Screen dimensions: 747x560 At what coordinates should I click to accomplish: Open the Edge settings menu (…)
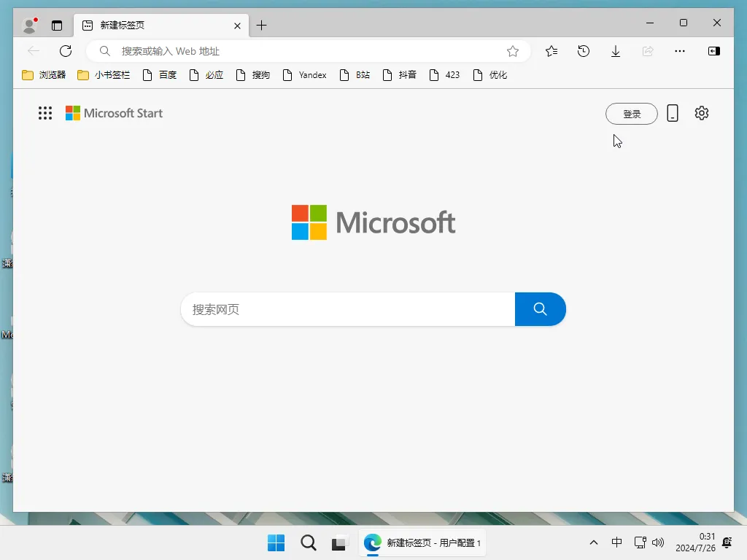click(680, 51)
